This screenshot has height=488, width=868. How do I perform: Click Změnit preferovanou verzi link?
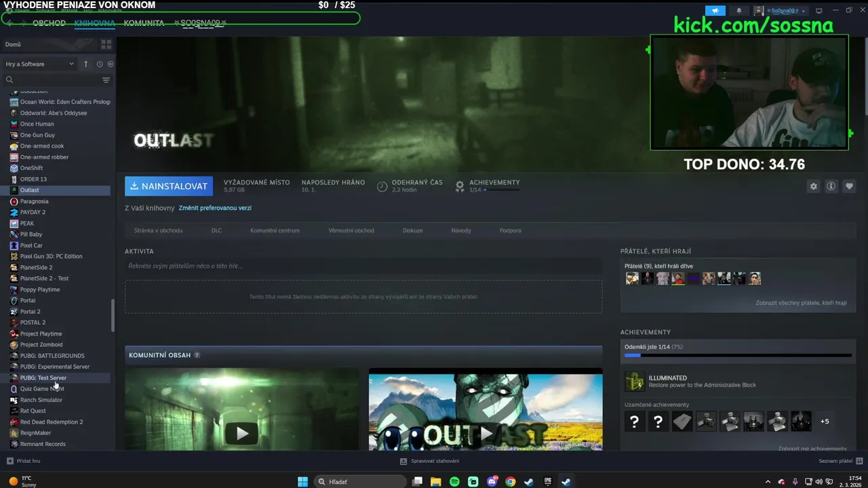point(215,208)
